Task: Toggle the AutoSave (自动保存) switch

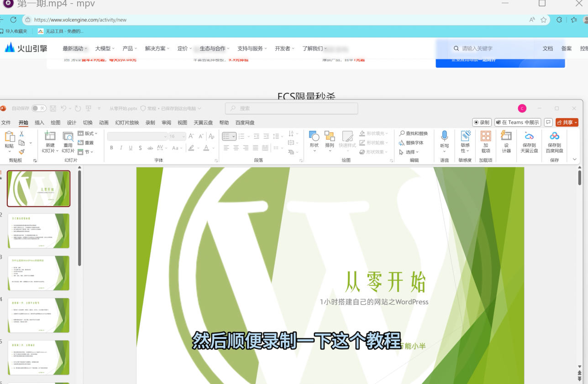Action: (x=39, y=109)
